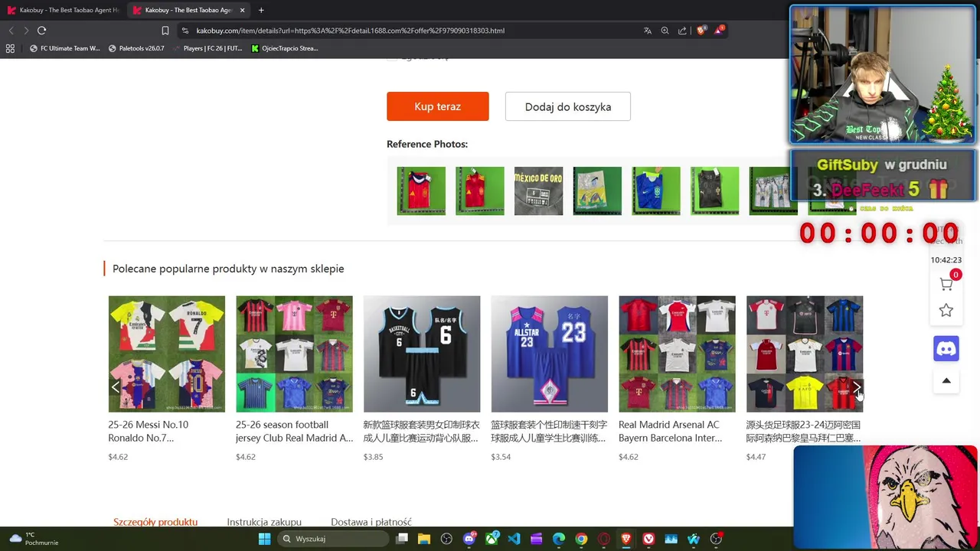Click the star favorite icon in side panel

(946, 310)
